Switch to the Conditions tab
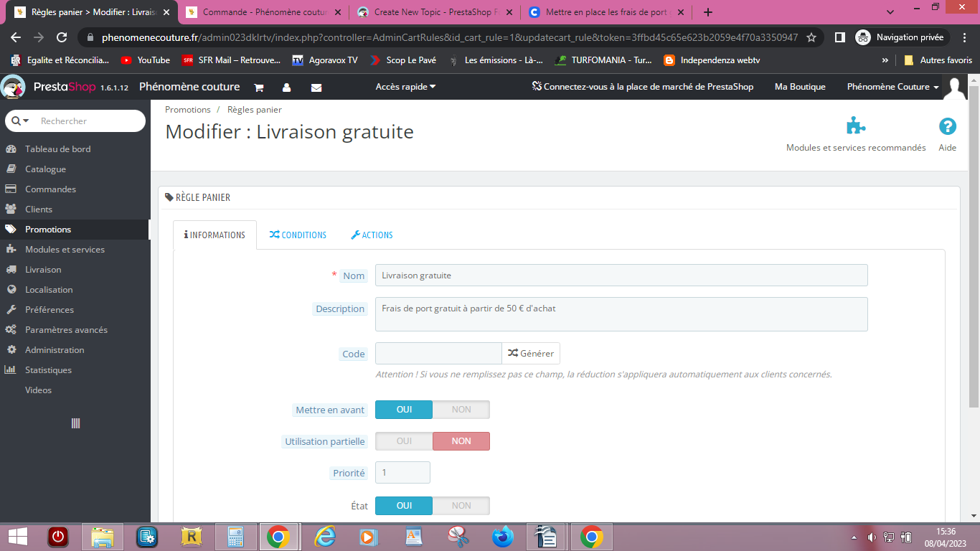 (298, 235)
